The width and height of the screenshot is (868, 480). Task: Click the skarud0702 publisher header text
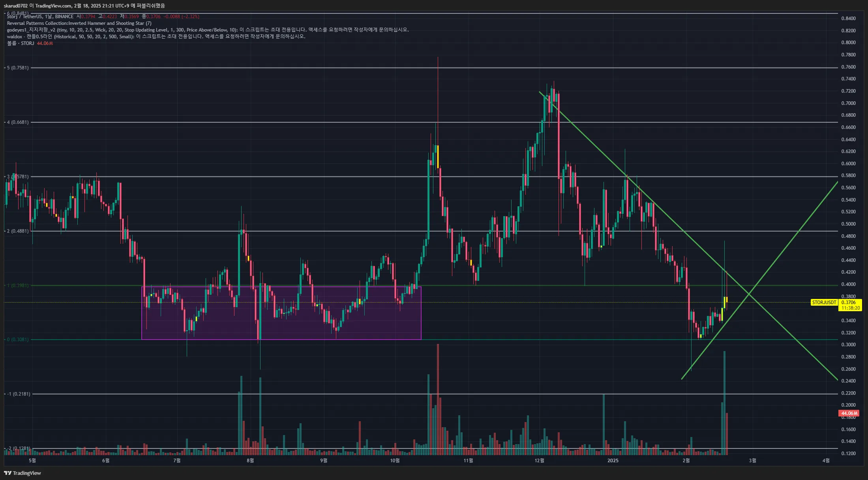tap(84, 6)
